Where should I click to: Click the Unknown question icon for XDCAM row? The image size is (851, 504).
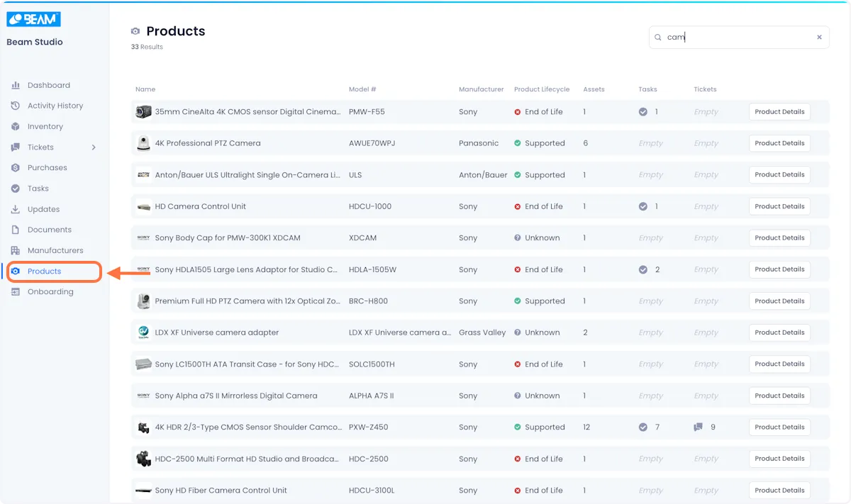point(518,238)
